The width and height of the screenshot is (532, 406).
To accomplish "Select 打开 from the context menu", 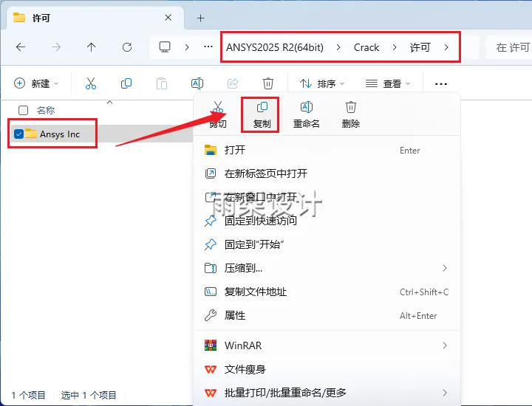I will click(x=327, y=150).
